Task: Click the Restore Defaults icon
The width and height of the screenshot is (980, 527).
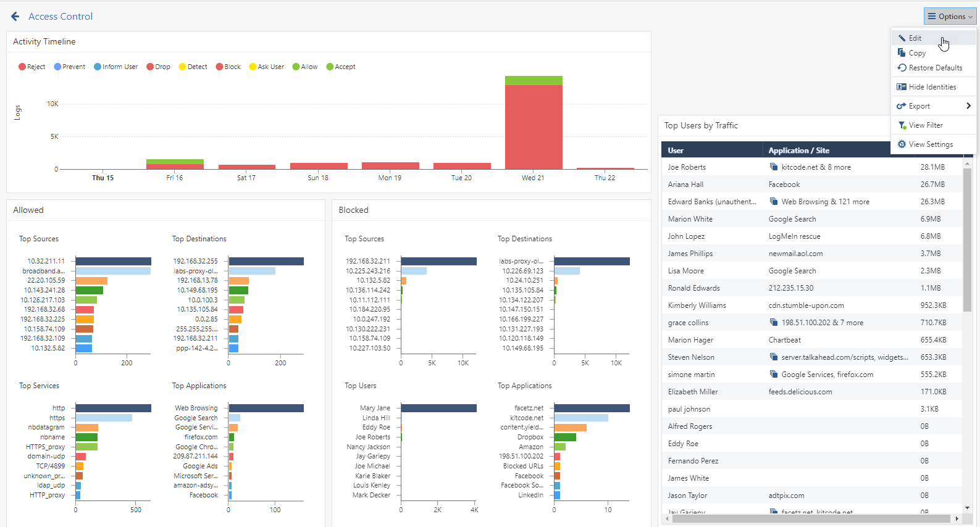Action: coord(902,68)
